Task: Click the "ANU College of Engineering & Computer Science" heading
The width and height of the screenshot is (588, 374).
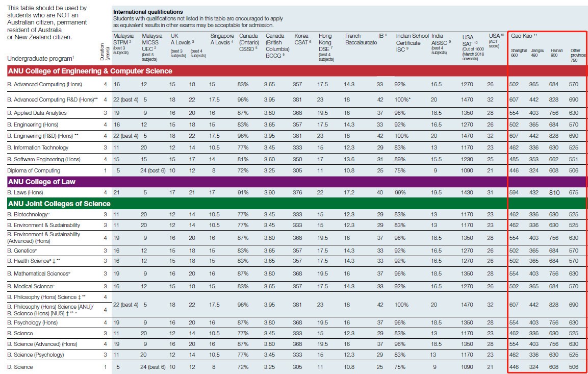Action: point(90,71)
